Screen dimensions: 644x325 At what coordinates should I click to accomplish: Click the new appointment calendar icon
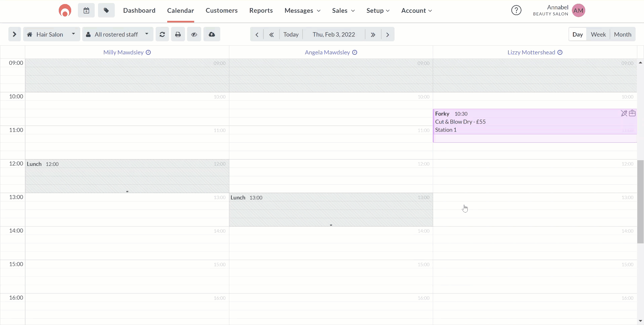[86, 11]
